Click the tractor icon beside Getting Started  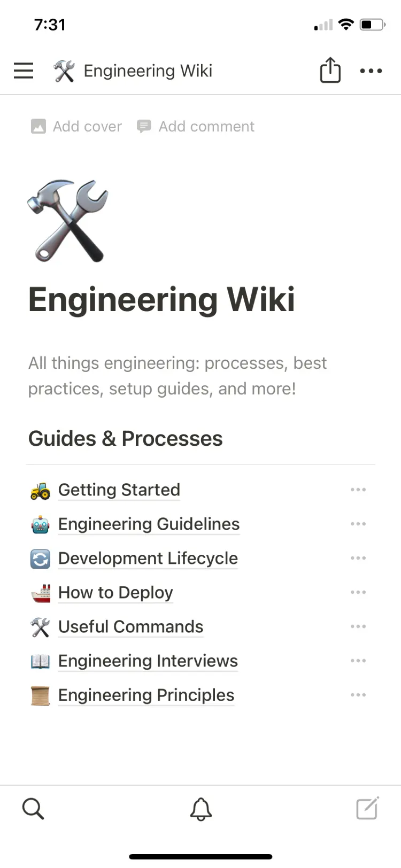(x=40, y=490)
